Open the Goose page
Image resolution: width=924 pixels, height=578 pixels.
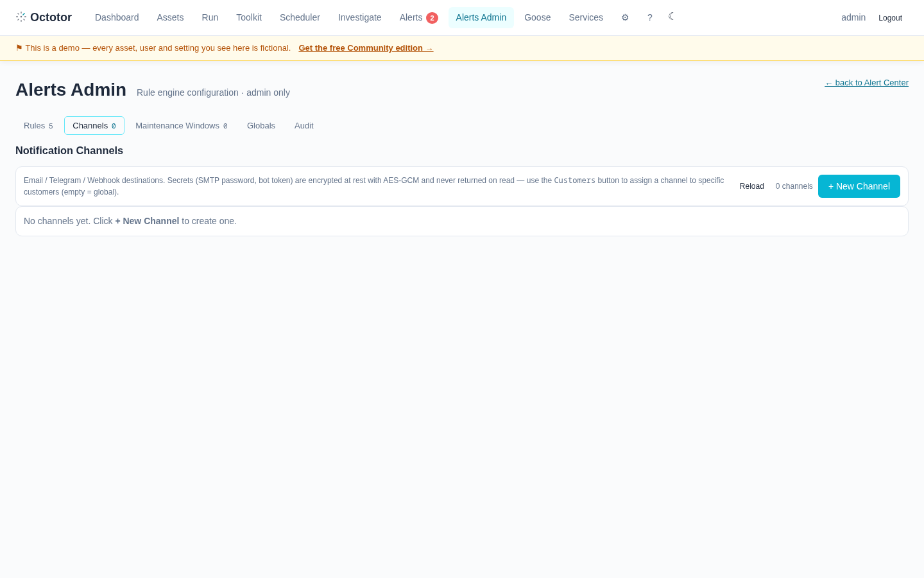coord(537,17)
